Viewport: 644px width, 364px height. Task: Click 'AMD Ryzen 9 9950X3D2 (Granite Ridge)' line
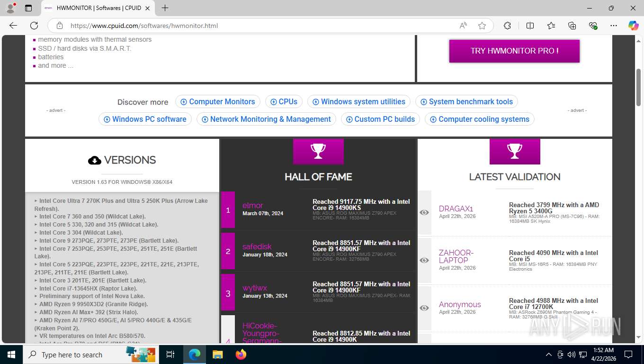(93, 304)
